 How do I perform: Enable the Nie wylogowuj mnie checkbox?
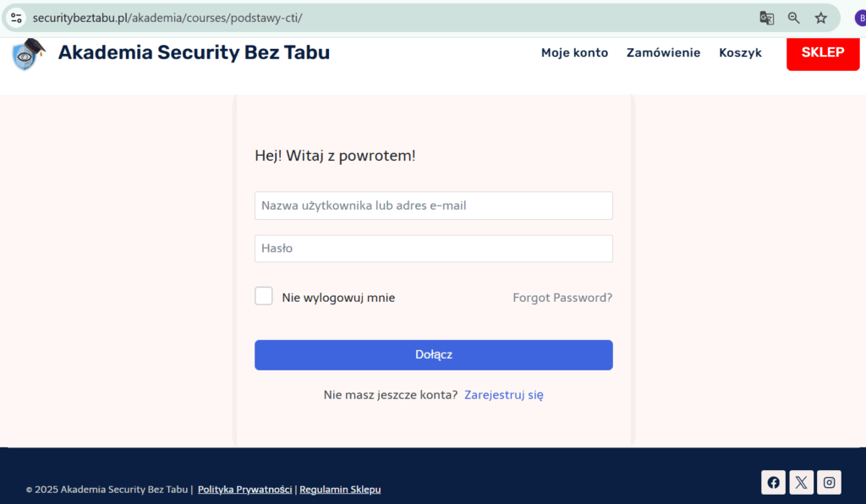coord(264,296)
